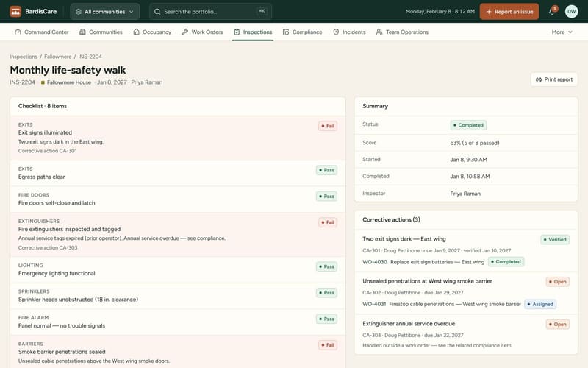Click Pass badge on Emergency lighting functional

pos(326,266)
